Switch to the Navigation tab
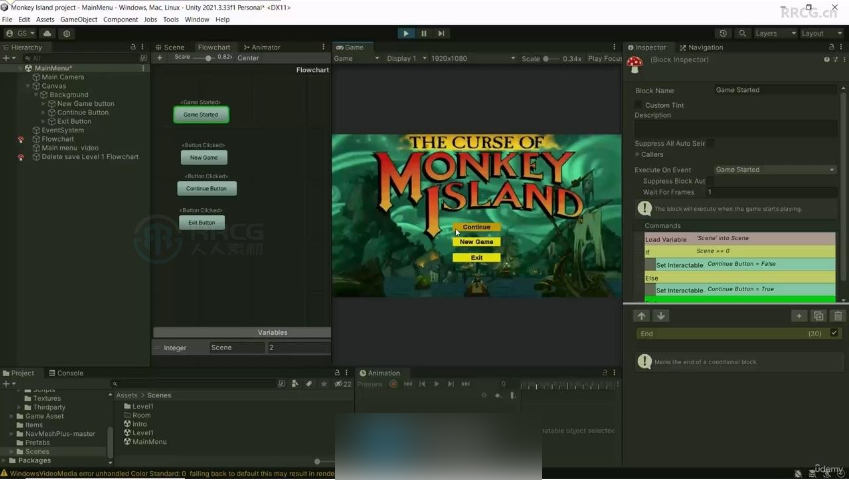This screenshot has height=480, width=849. 702,48
